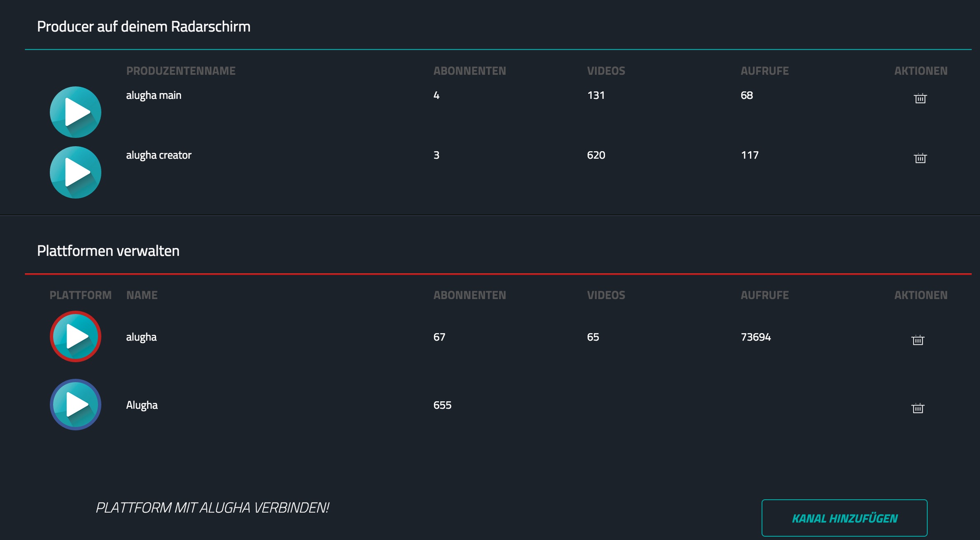Click the alugha platform name

141,337
